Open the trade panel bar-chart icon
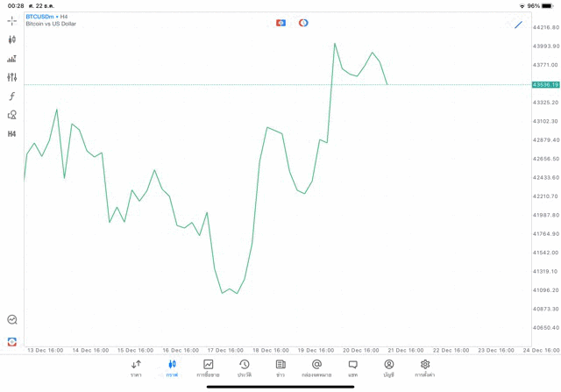 click(x=11, y=59)
